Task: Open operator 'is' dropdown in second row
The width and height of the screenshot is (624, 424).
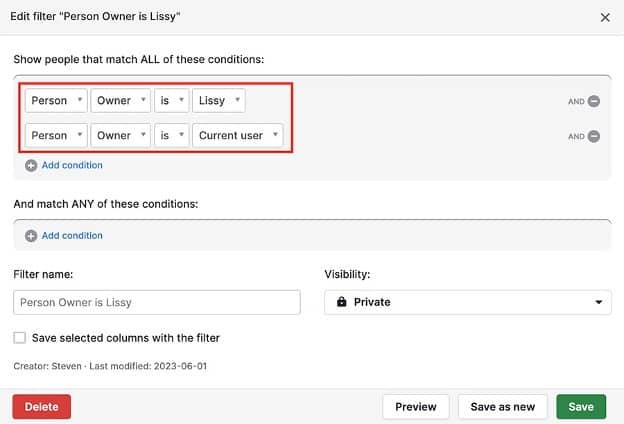Action: point(171,136)
